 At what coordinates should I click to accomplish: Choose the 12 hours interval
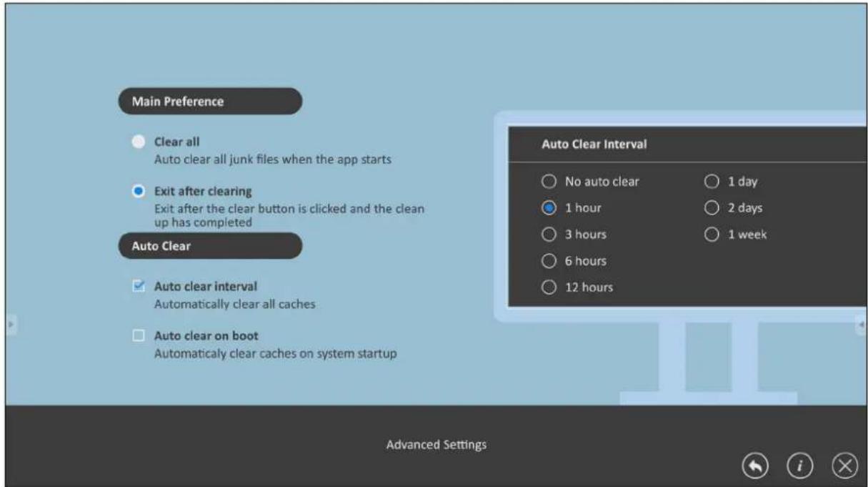pos(548,287)
